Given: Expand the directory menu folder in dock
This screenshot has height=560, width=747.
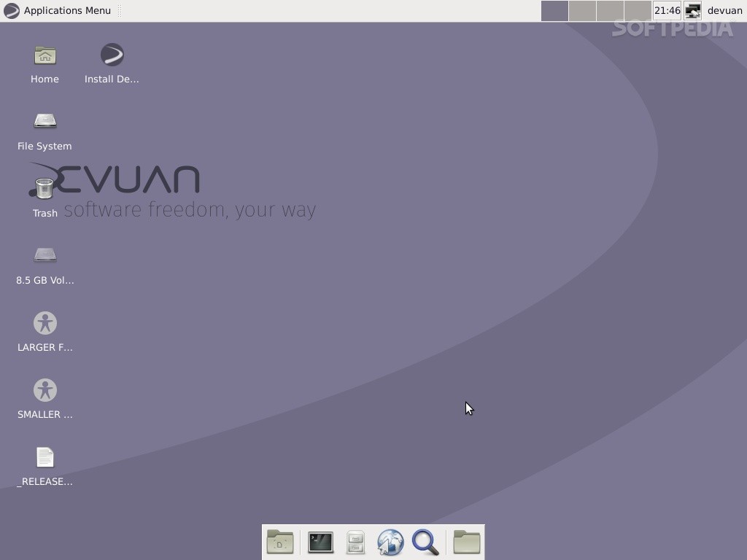Looking at the screenshot, I should (x=467, y=542).
